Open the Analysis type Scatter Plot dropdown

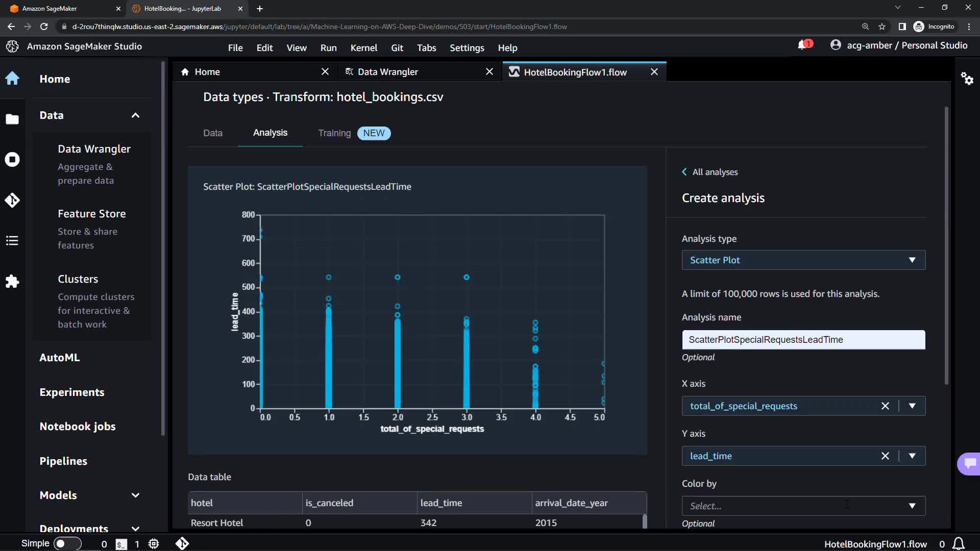pyautogui.click(x=803, y=260)
